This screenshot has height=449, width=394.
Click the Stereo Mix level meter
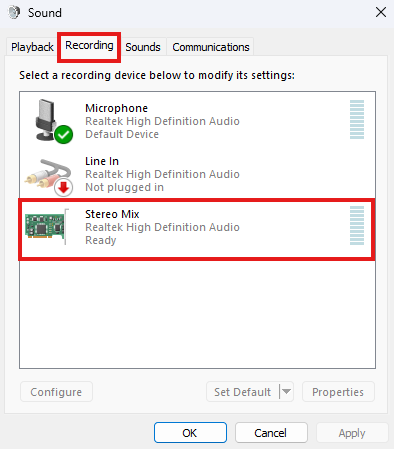(357, 225)
